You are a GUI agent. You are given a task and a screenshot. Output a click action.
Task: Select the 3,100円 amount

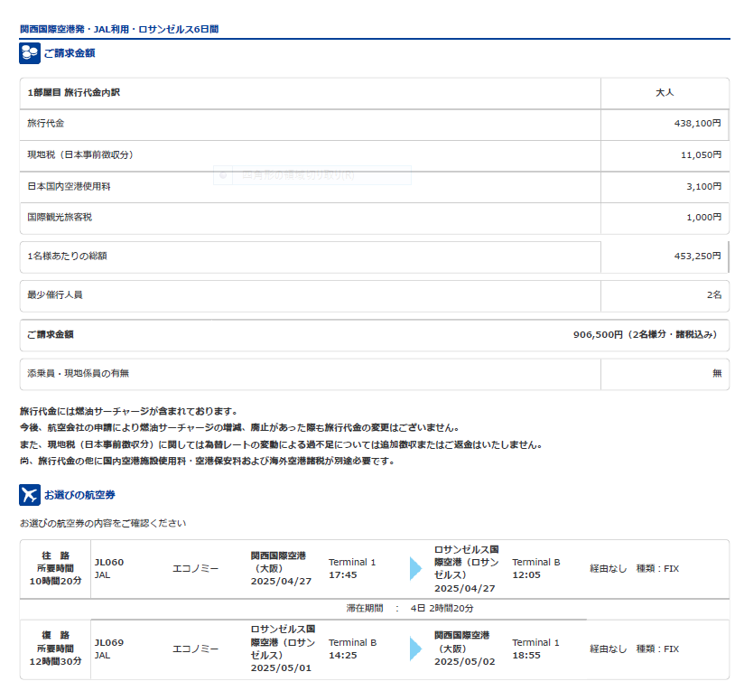click(x=703, y=186)
